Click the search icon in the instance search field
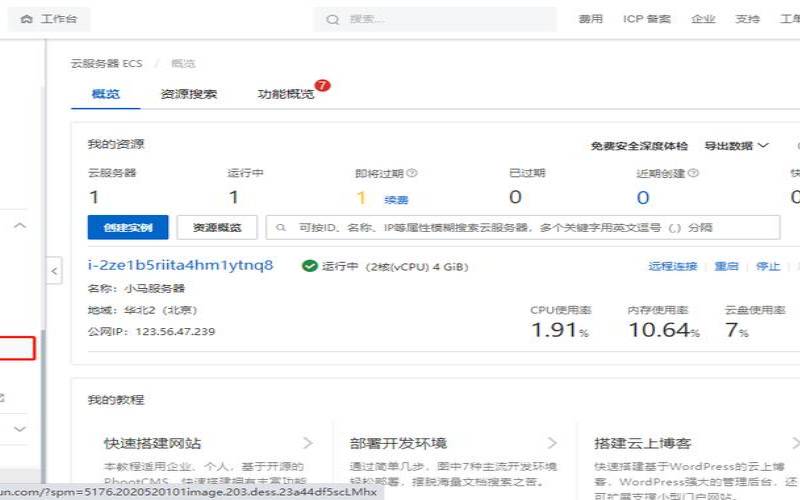Viewport: 800px width, 500px height. [281, 228]
